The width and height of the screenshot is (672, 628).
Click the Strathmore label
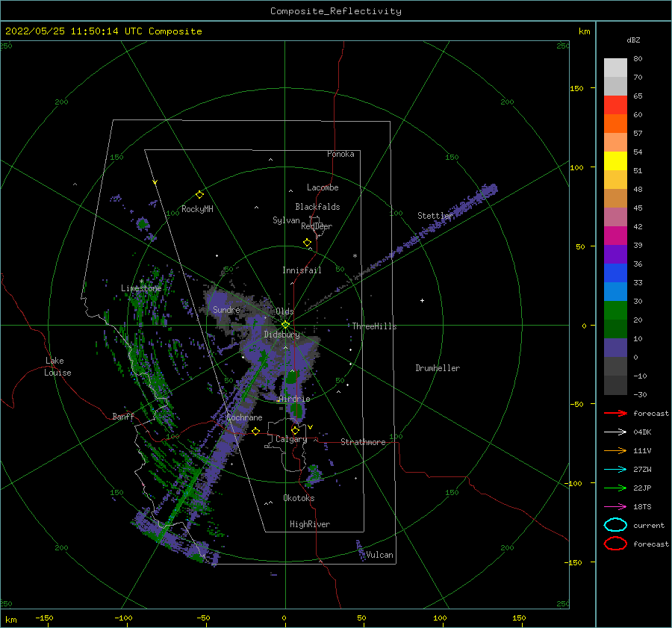pyautogui.click(x=363, y=442)
